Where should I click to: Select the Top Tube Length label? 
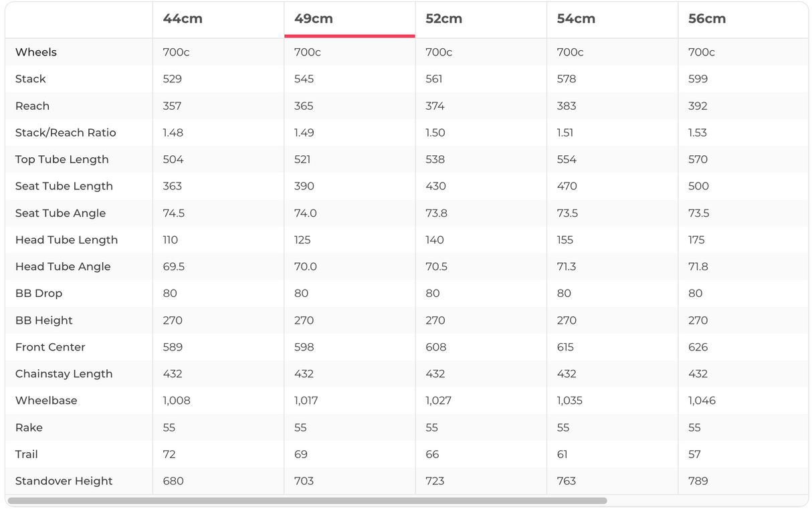(x=62, y=159)
